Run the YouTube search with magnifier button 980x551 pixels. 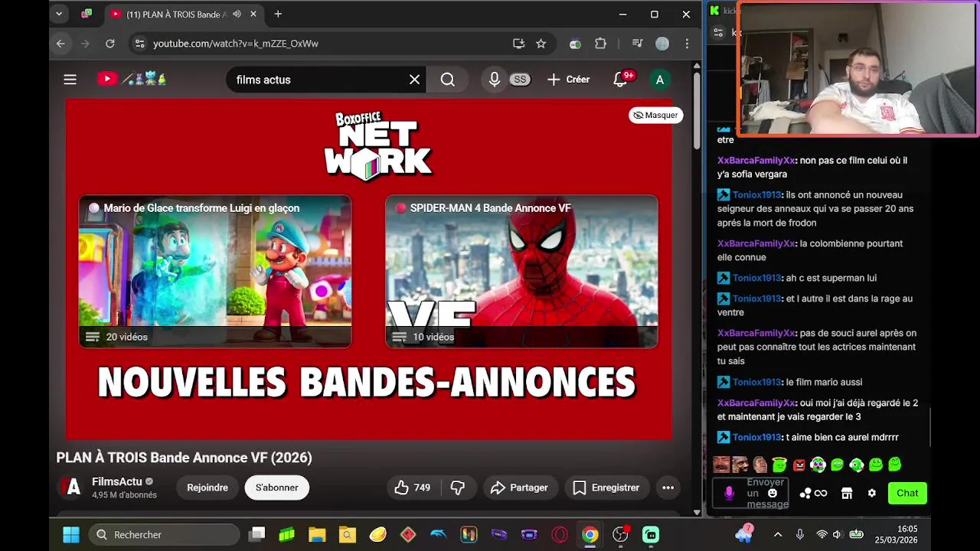pos(448,80)
